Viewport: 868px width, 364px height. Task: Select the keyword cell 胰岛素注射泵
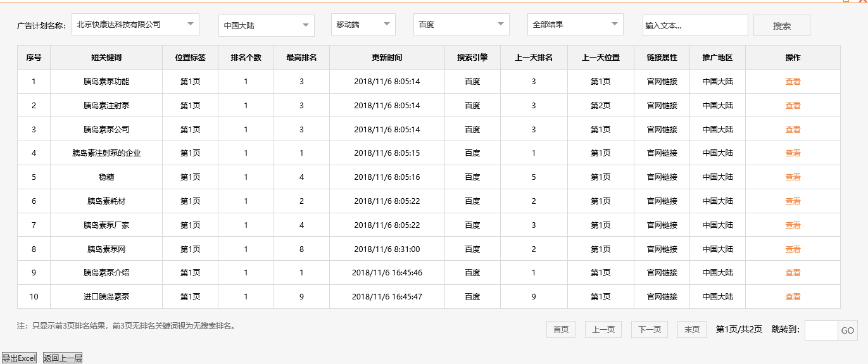click(x=106, y=105)
